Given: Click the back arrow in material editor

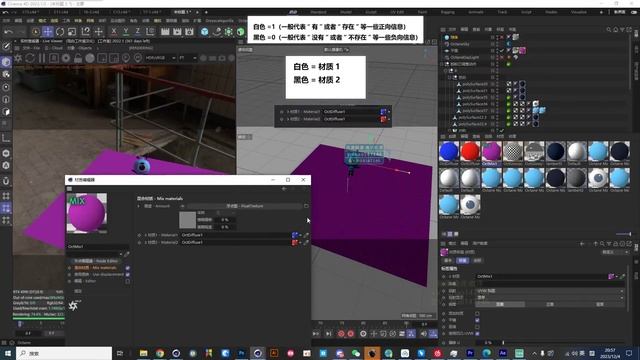Looking at the screenshot, I should [x=284, y=189].
